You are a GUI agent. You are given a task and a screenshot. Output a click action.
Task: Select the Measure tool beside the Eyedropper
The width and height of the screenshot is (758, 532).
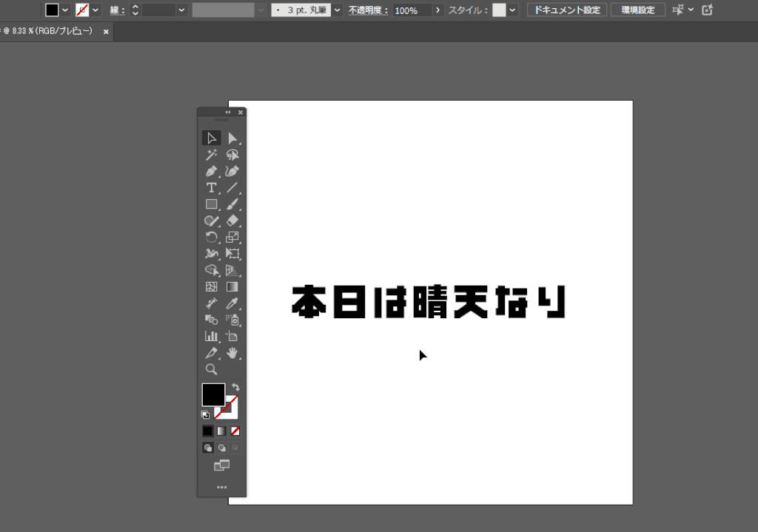click(211, 303)
